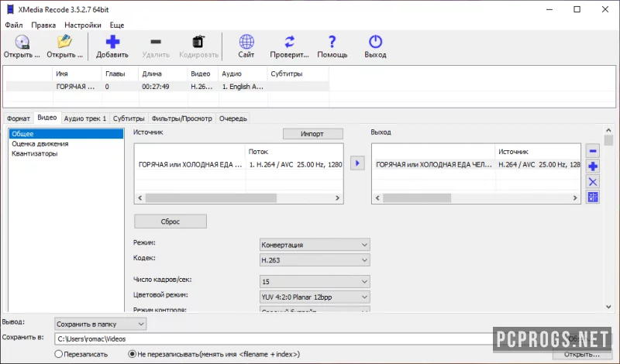Click XMedia Recode app icon in title bar
The image size is (620, 364).
coord(10,9)
